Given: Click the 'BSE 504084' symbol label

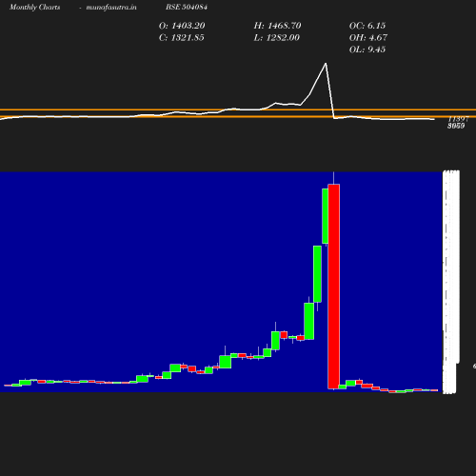Looking at the screenshot, I should tap(187, 7).
